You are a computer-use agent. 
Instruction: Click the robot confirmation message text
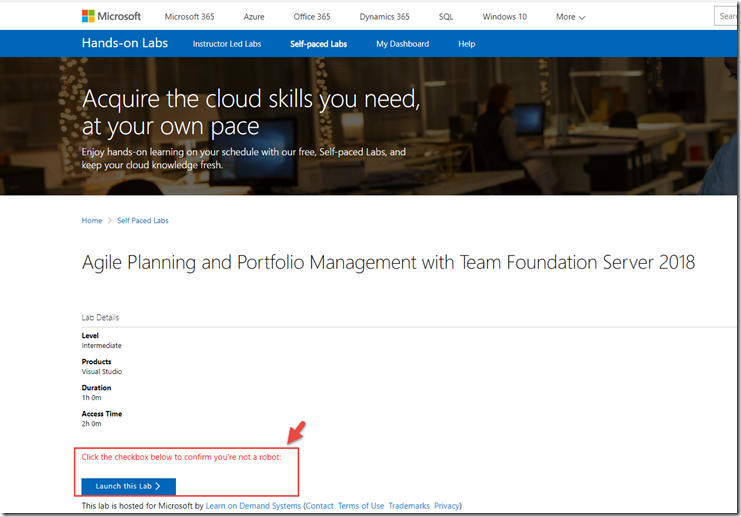click(x=181, y=457)
